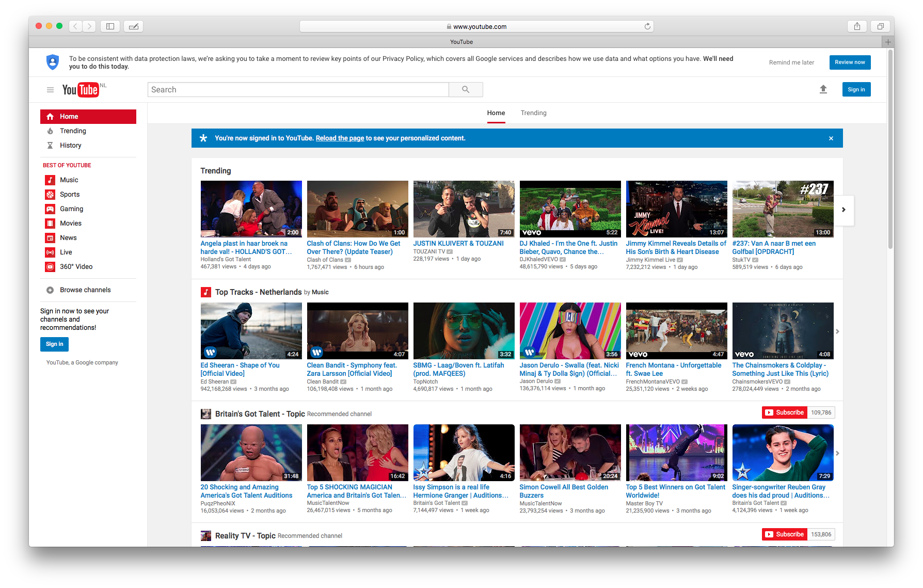Click the Movies category icon
Image resolution: width=923 pixels, height=588 pixels.
pyautogui.click(x=50, y=223)
